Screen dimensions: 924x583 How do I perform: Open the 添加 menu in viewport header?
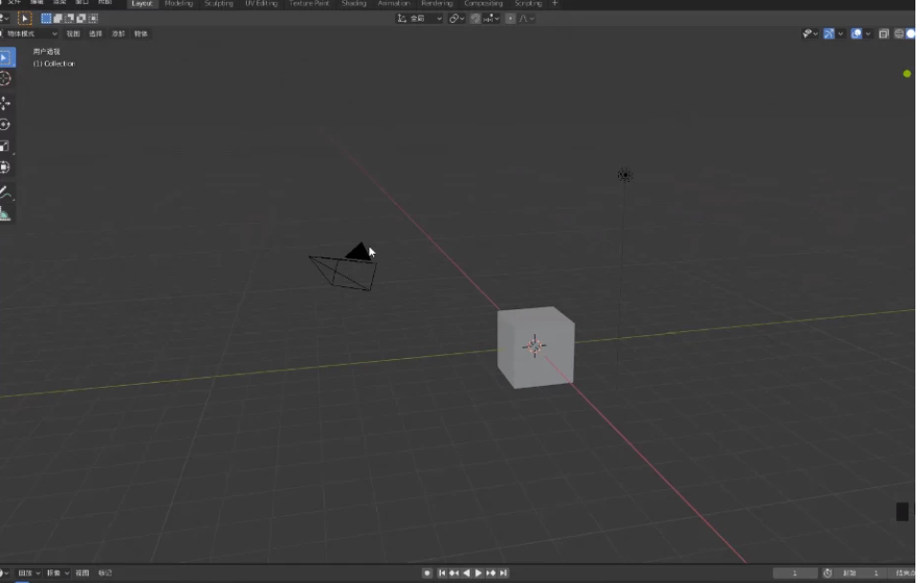click(x=119, y=34)
